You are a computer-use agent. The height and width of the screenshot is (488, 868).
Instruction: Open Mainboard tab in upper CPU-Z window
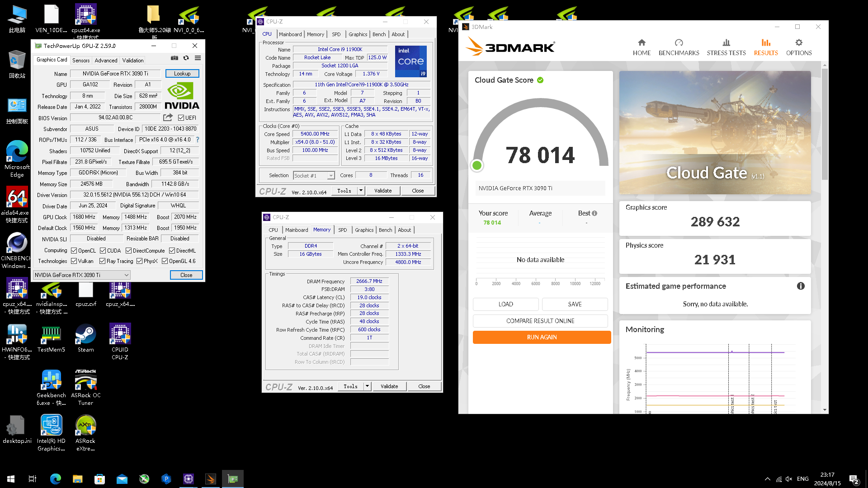290,34
